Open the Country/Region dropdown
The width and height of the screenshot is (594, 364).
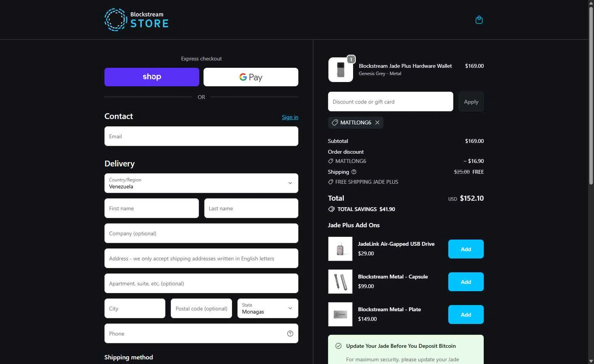(201, 183)
